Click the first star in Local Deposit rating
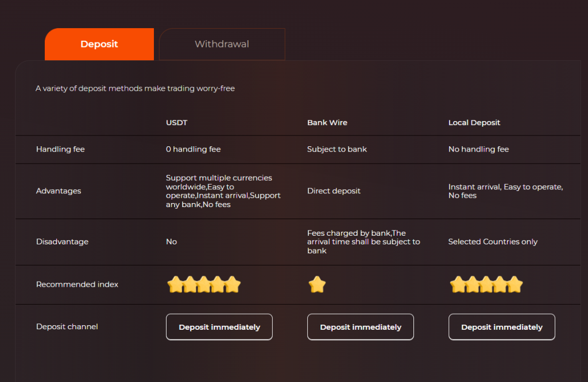The height and width of the screenshot is (382, 588). (x=458, y=284)
